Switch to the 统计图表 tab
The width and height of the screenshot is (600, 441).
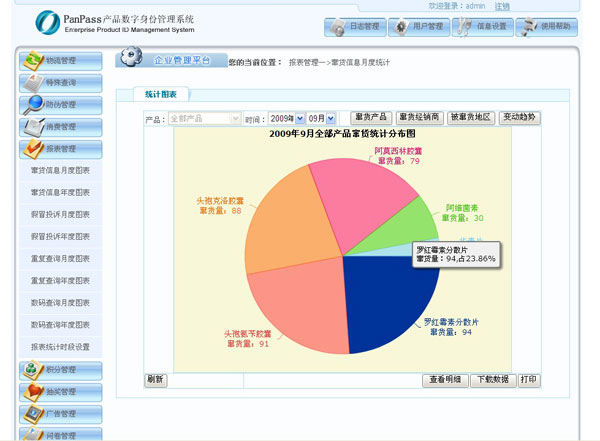[161, 94]
